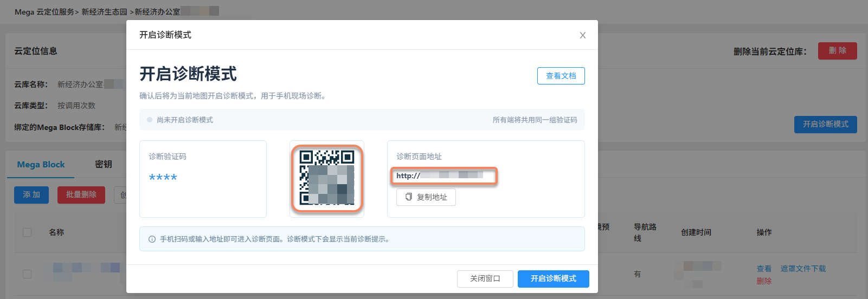Switch to 密钥 tab
This screenshot has height=299, width=868.
104,165
